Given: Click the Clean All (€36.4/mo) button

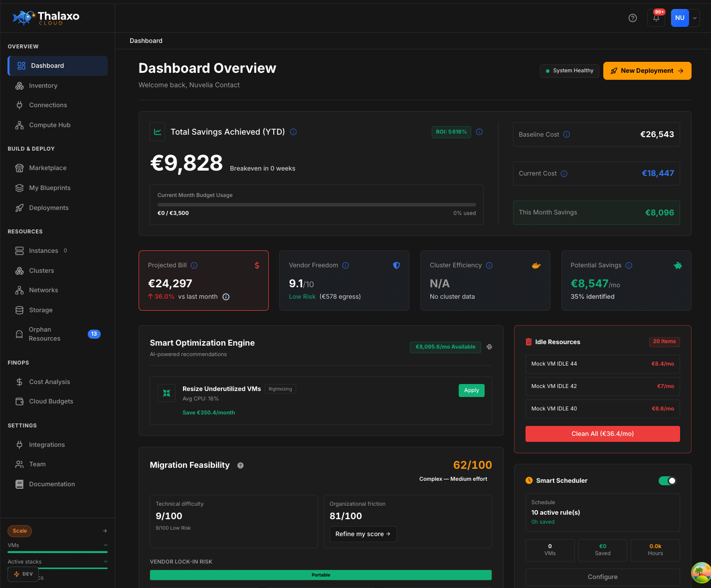Looking at the screenshot, I should tap(602, 434).
